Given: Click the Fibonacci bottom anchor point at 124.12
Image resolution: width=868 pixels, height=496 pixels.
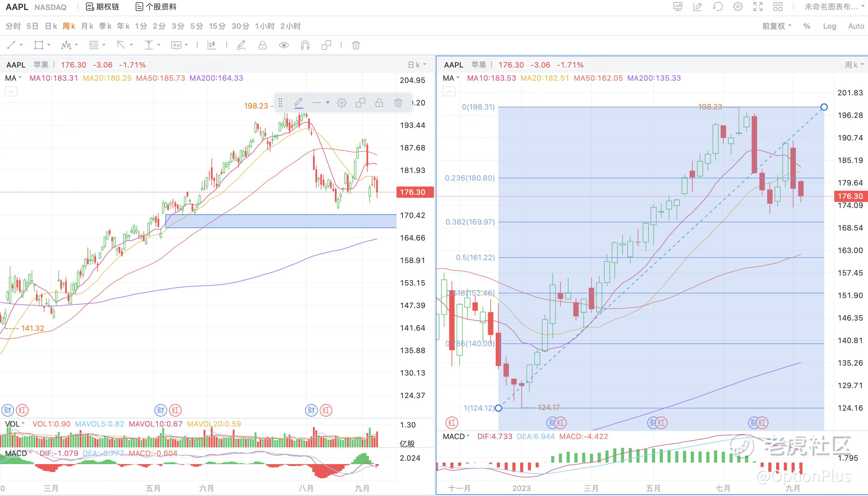Looking at the screenshot, I should point(498,408).
